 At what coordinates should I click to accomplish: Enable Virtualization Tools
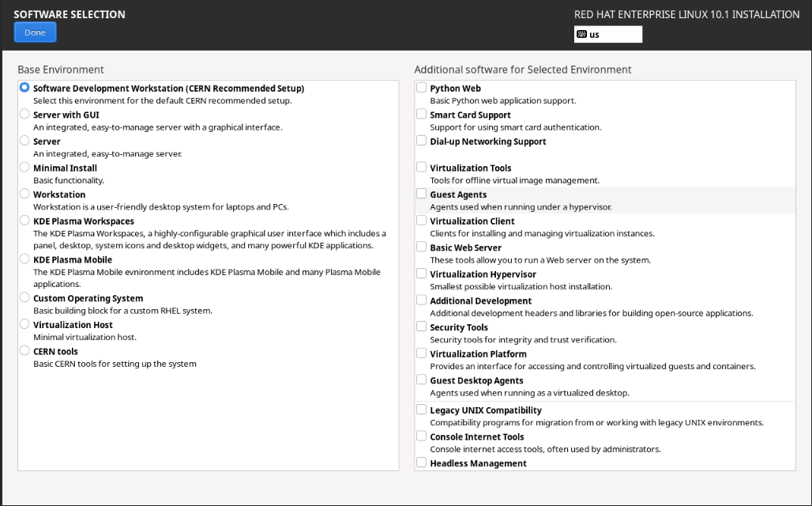coord(421,167)
